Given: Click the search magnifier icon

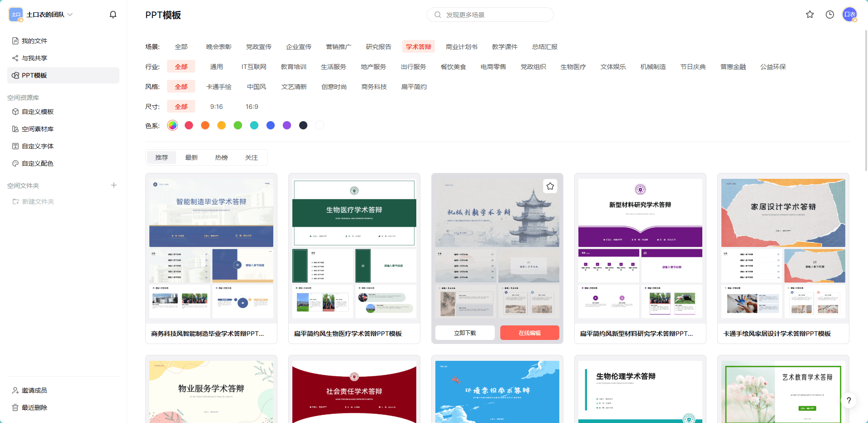Looking at the screenshot, I should 438,15.
